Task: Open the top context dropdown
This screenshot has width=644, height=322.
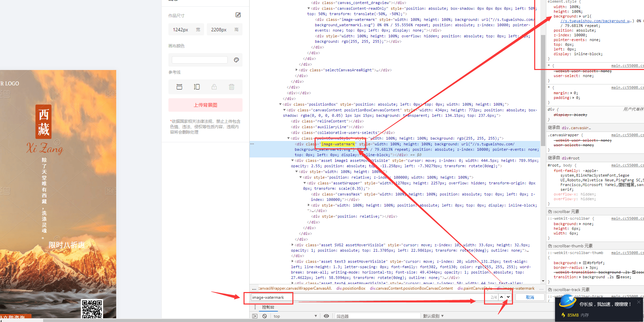Action: [x=295, y=316]
